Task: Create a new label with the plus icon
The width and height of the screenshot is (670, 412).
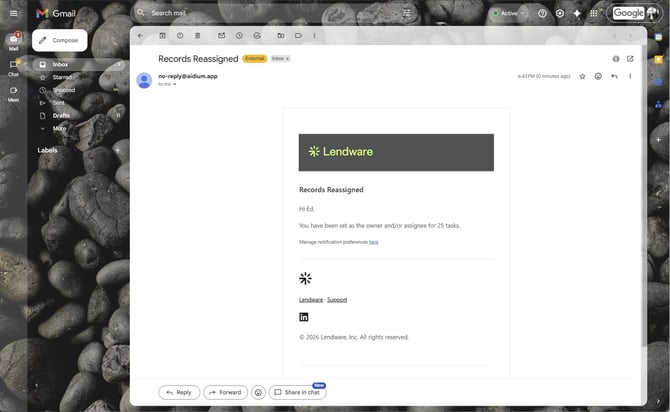Action: pos(118,150)
